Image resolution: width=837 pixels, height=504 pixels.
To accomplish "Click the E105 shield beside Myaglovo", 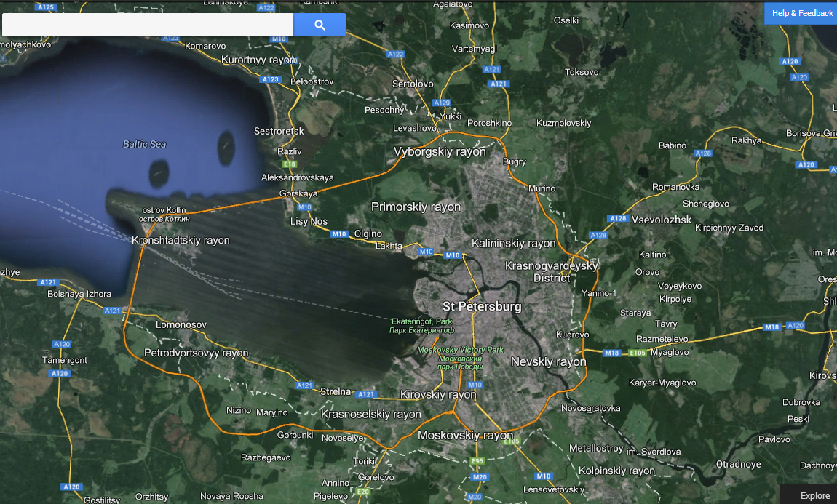I will pyautogui.click(x=638, y=353).
